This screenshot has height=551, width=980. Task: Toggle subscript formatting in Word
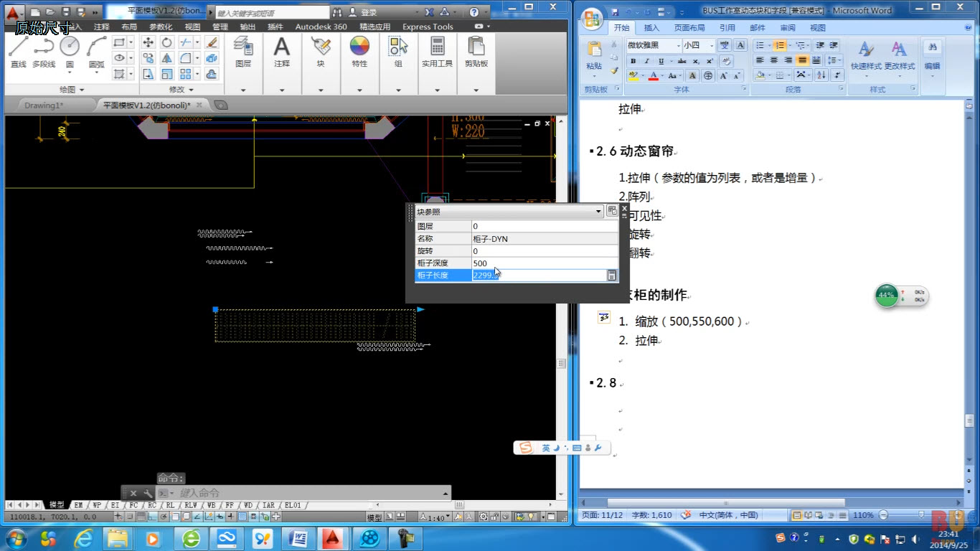tap(696, 61)
